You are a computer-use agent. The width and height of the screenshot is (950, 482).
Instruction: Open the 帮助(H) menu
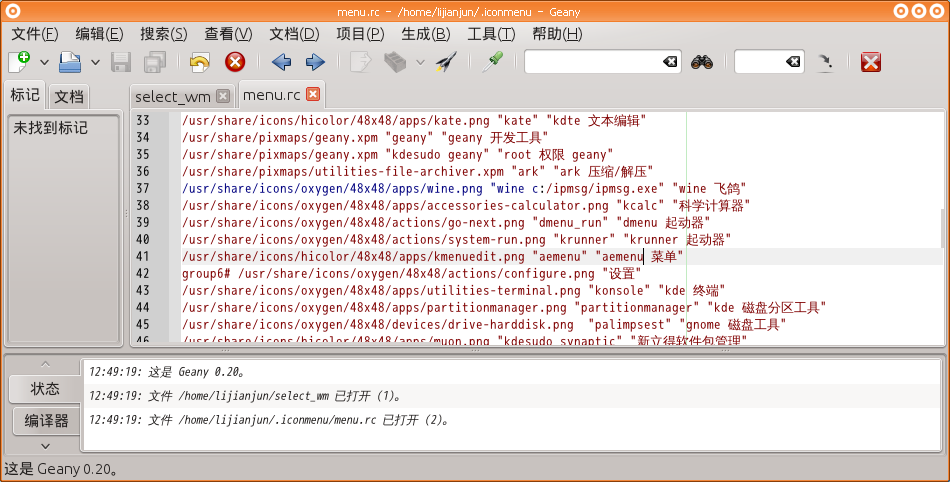coord(557,34)
